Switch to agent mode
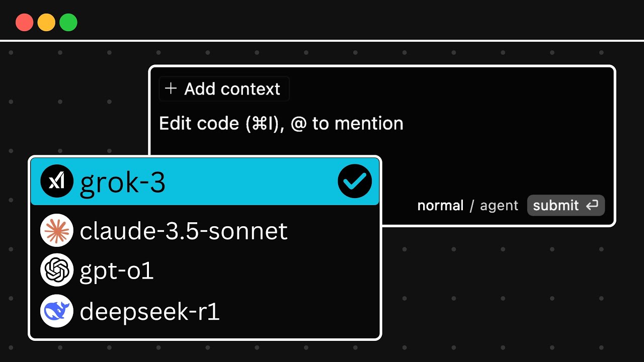This screenshot has width=644, height=362. point(499,206)
